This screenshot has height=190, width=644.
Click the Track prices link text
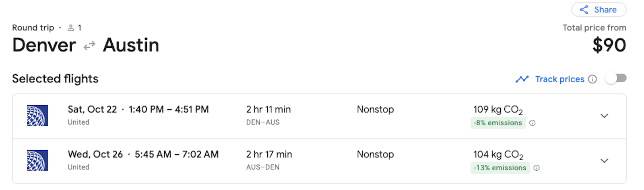(x=559, y=79)
